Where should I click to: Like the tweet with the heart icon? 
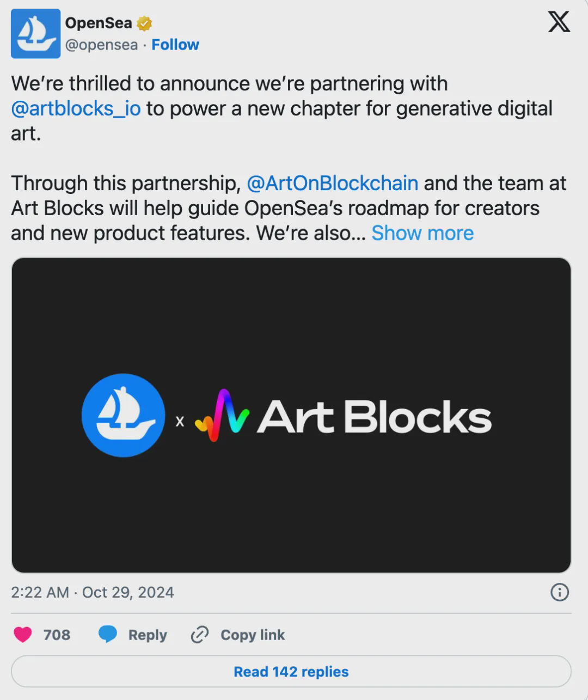23,635
